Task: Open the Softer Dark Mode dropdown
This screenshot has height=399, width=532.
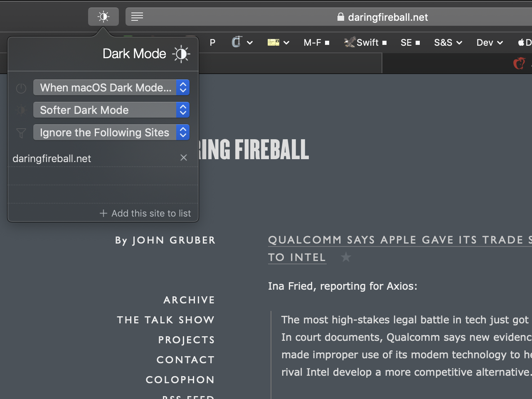Action: click(x=111, y=110)
